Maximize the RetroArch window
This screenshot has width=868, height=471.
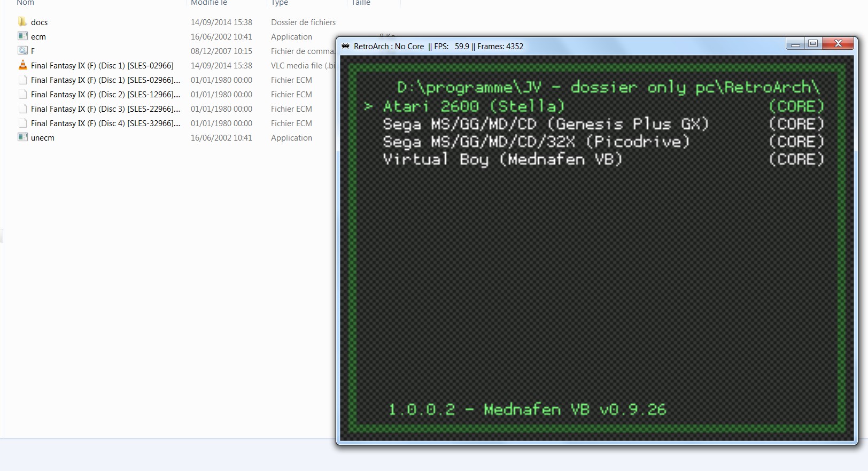(x=813, y=44)
